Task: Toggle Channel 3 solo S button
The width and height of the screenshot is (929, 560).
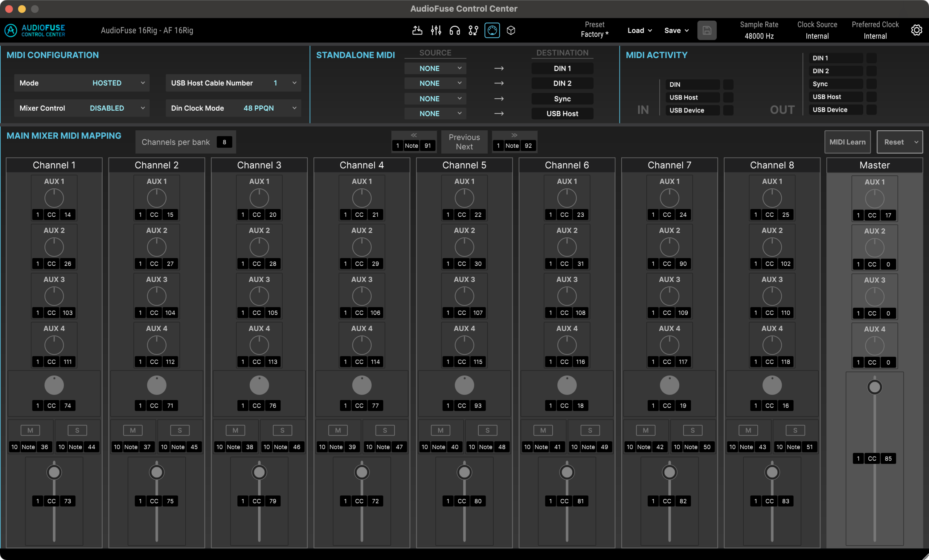Action: [x=282, y=430]
